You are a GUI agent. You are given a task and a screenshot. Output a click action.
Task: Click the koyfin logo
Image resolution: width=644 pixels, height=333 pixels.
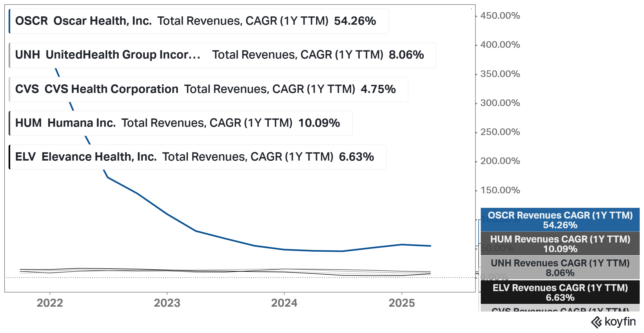click(613, 322)
